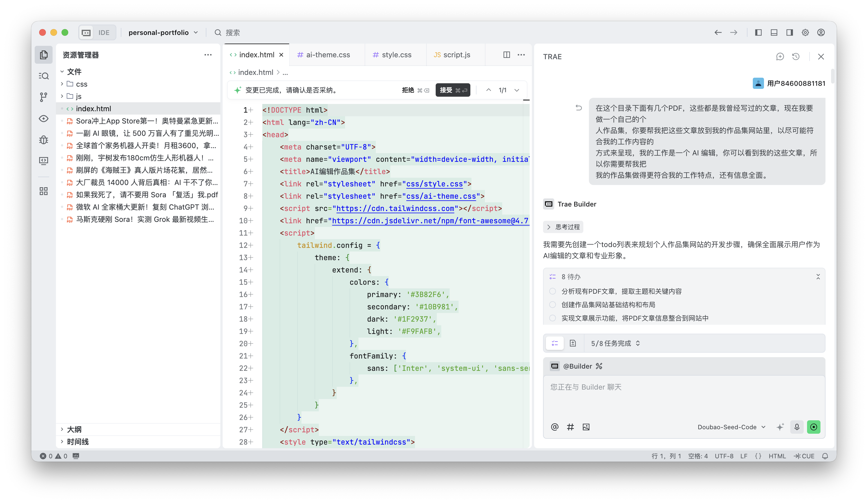Click the insert image icon in chat
The height and width of the screenshot is (503, 868).
coord(586,427)
